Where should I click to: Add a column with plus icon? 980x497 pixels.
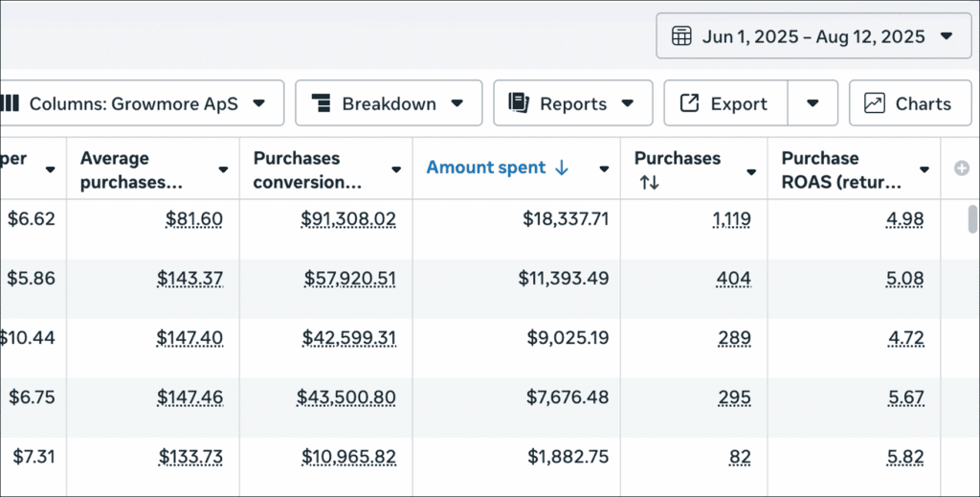click(962, 169)
